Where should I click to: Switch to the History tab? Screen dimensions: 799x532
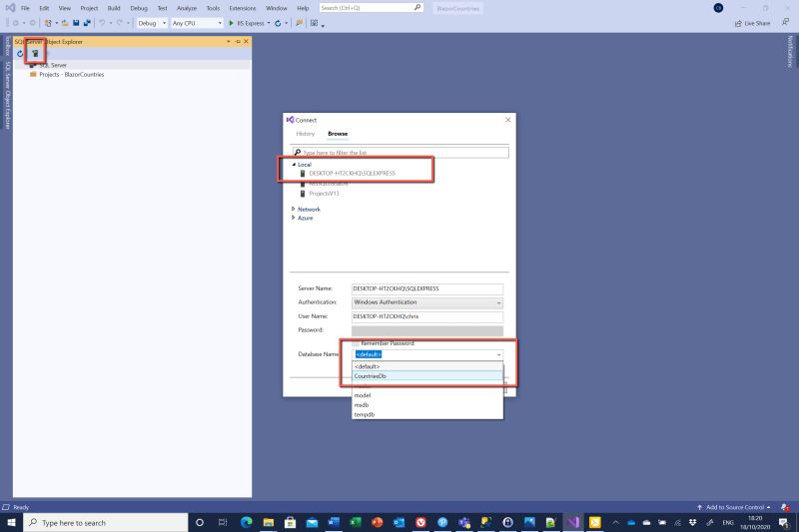pyautogui.click(x=306, y=134)
